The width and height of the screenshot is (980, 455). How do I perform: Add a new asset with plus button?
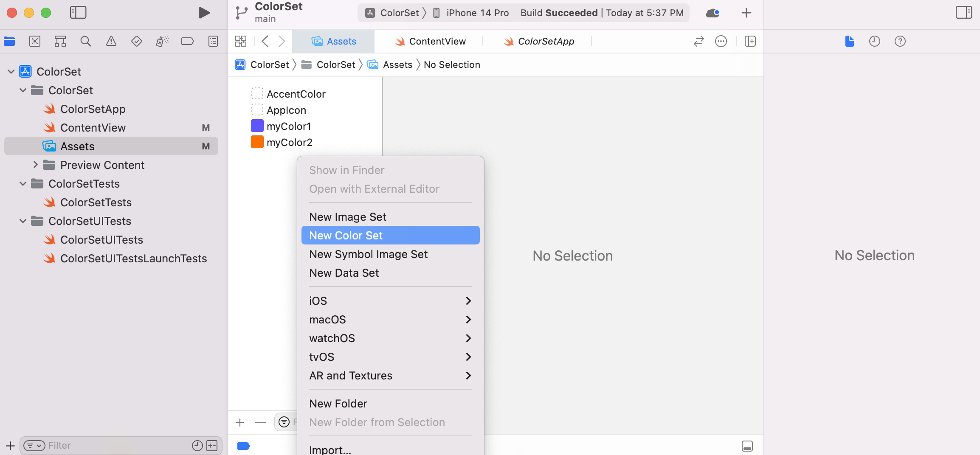pyautogui.click(x=240, y=422)
